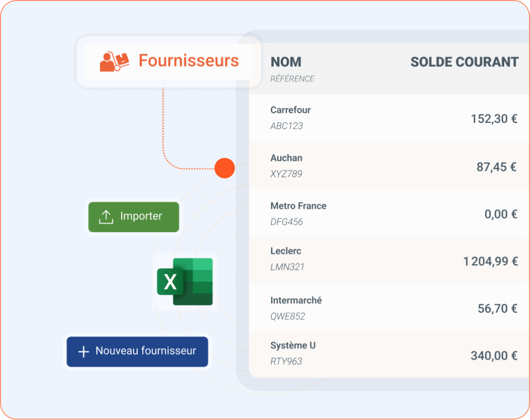Select reference XYZ789
530x420 pixels.
click(x=286, y=174)
